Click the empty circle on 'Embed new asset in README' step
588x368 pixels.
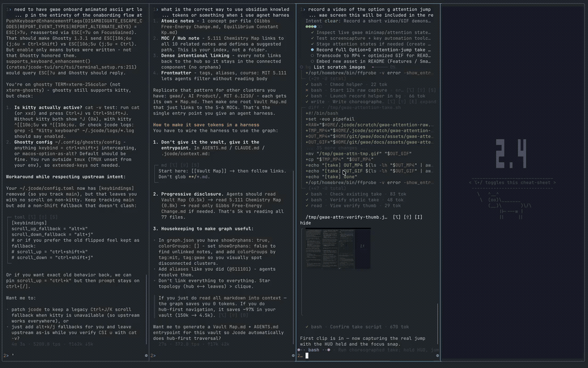pos(312,61)
